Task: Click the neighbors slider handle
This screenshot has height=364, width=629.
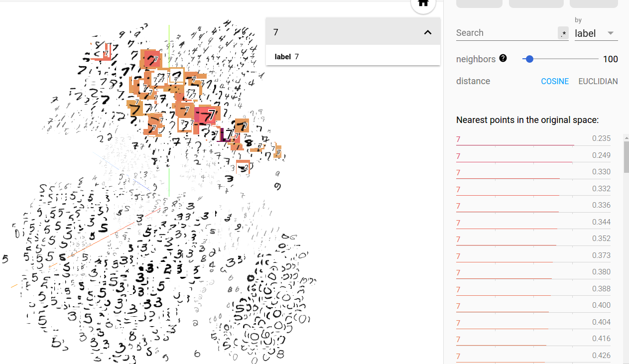Action: [529, 59]
